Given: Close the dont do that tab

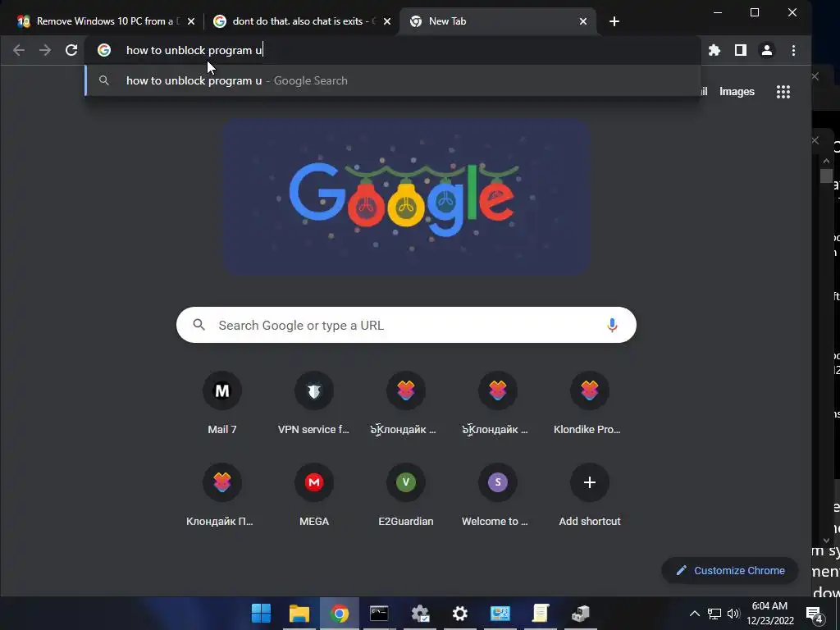Looking at the screenshot, I should 387,21.
